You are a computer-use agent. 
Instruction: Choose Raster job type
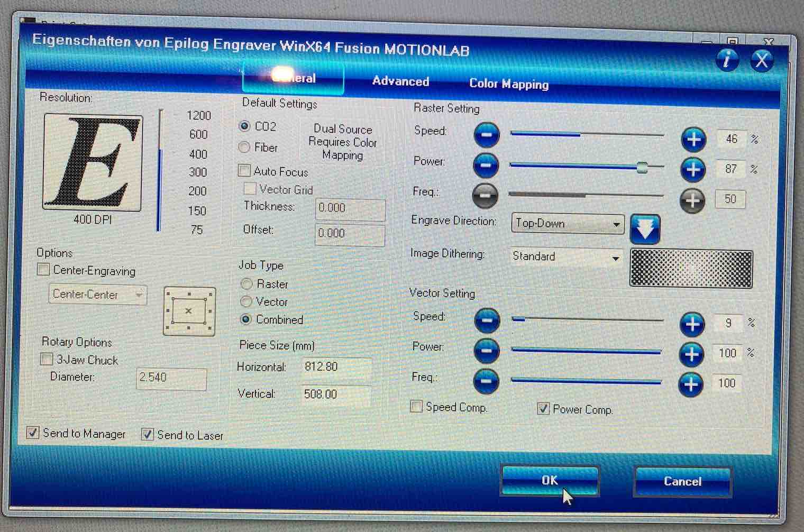click(246, 283)
